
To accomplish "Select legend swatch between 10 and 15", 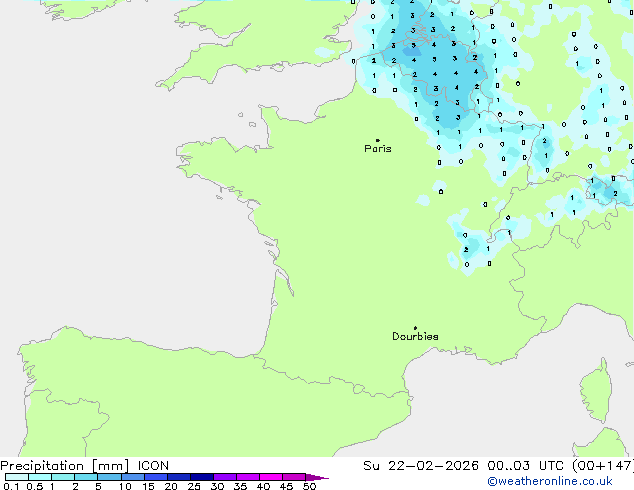I will (133, 477).
